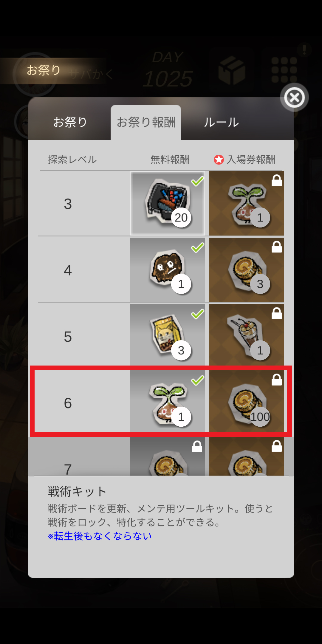Tap the level 3 ticket sprout reward
The image size is (322, 644).
[246, 203]
